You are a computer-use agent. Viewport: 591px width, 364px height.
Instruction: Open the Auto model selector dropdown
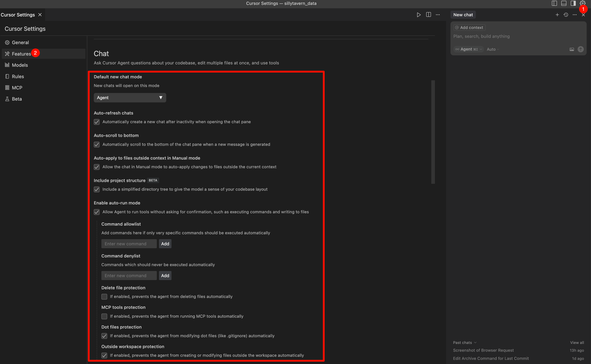[x=493, y=49]
